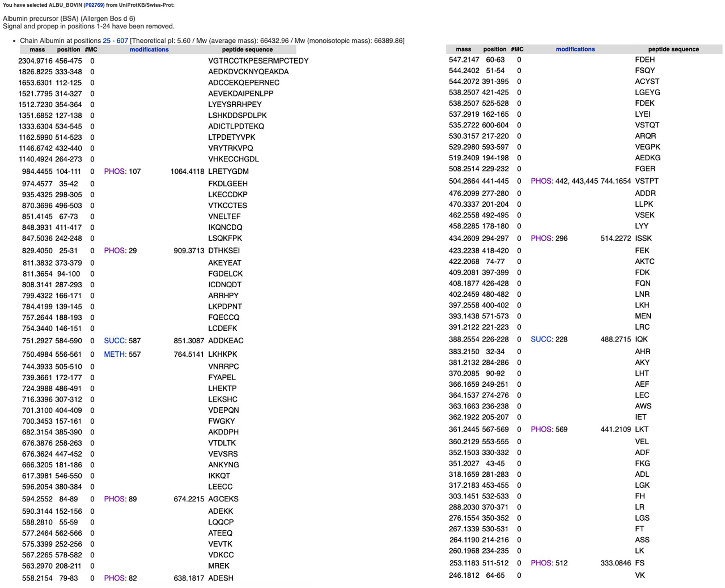Select the mass value 547.2147
Image resolution: width=725 pixels, height=588 pixels.
[x=464, y=60]
